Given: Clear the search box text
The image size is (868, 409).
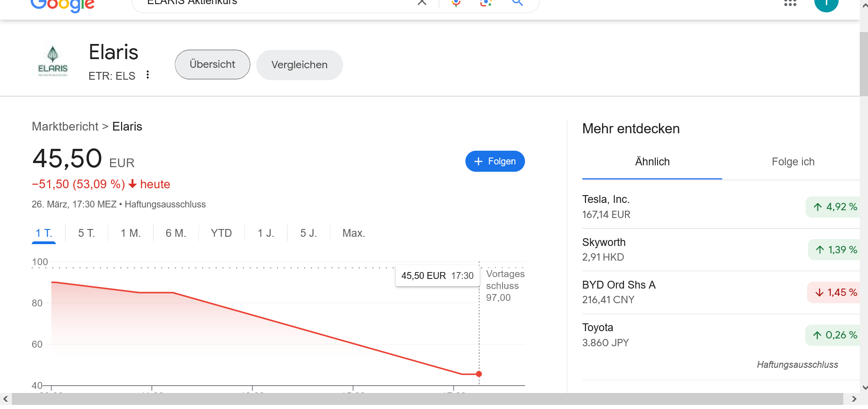Looking at the screenshot, I should [422, 3].
